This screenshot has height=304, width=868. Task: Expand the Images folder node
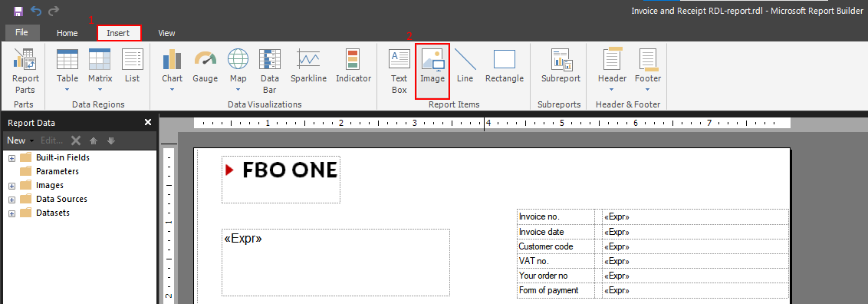tap(12, 186)
